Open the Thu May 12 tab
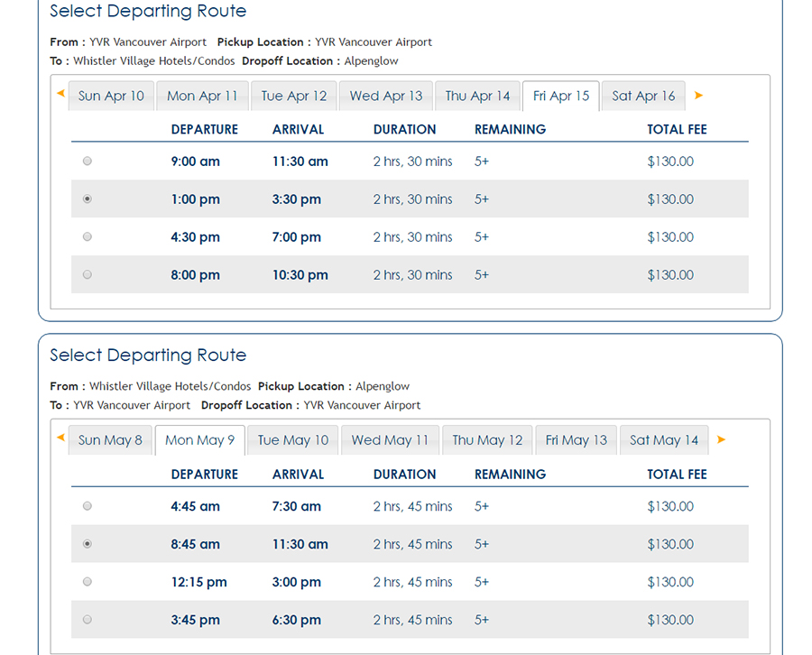 point(487,440)
